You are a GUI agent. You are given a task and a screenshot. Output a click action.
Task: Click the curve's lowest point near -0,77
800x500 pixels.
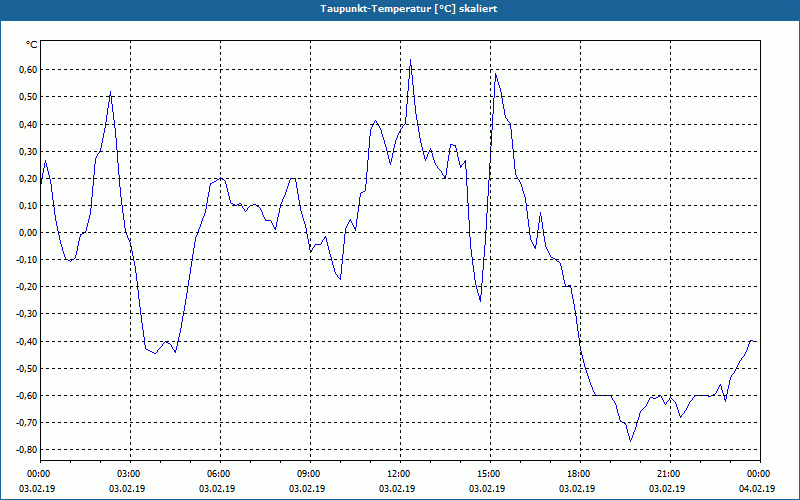[x=631, y=441]
